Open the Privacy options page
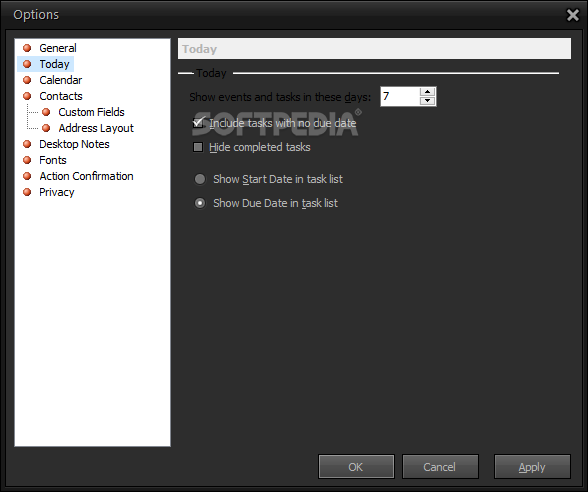 [x=57, y=192]
